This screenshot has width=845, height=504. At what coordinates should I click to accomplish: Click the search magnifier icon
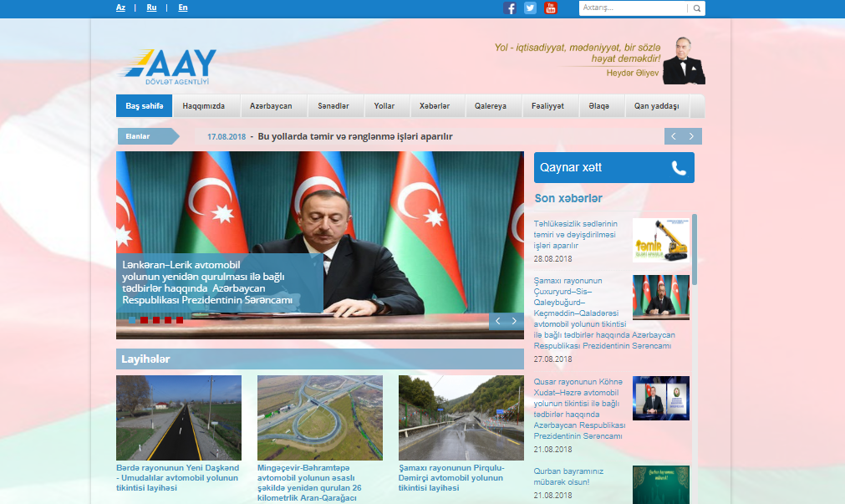click(696, 8)
